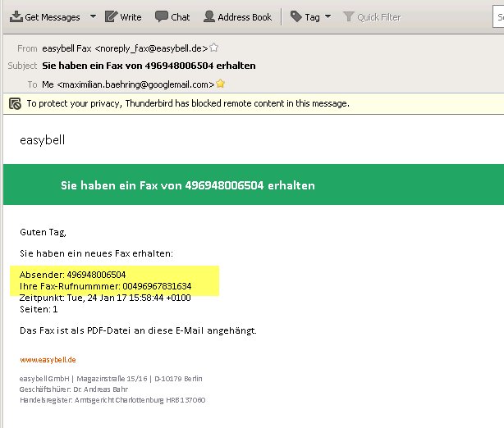504x428 pixels.
Task: Click the Address Book person icon
Action: [209, 16]
